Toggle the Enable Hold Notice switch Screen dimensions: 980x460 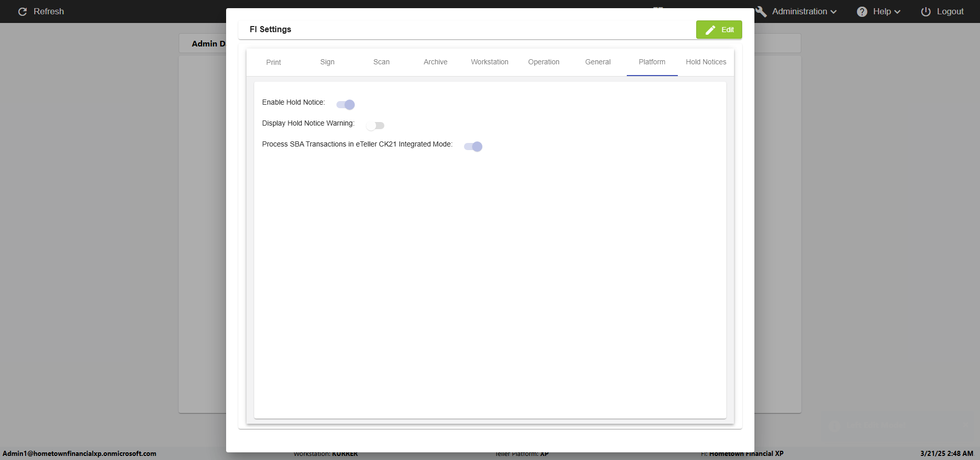point(346,105)
